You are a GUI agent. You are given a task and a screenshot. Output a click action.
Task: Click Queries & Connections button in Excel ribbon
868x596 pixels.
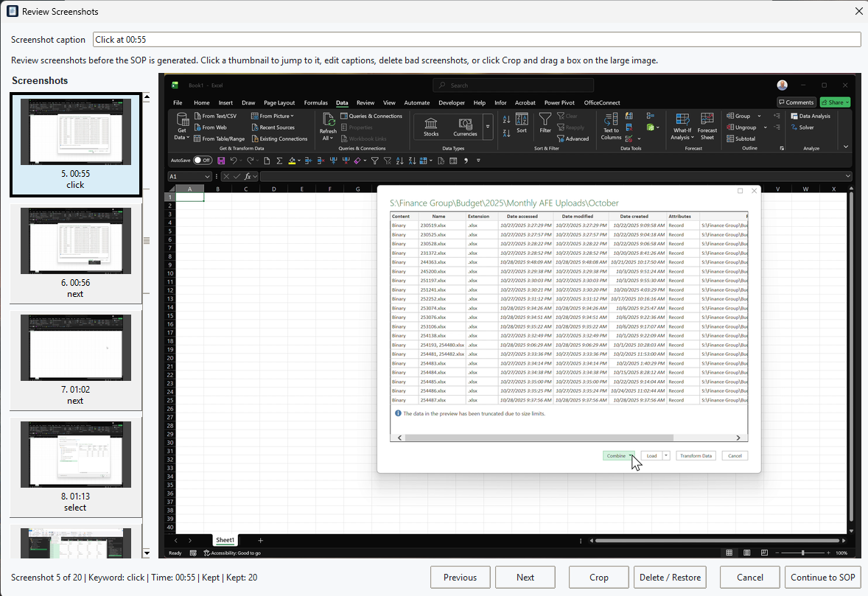coord(371,116)
